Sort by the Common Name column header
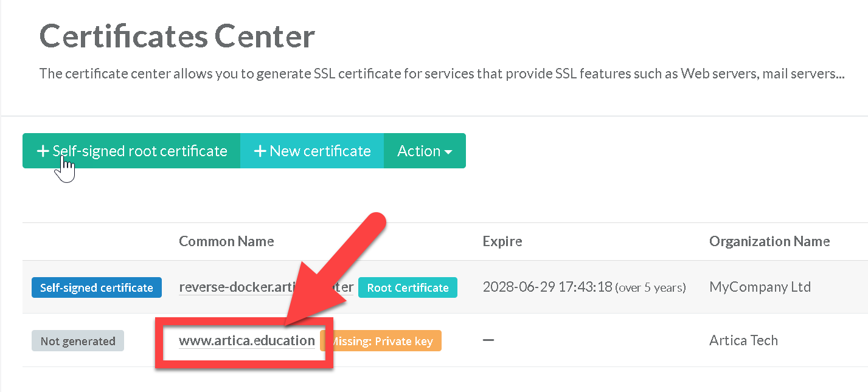 coord(226,241)
